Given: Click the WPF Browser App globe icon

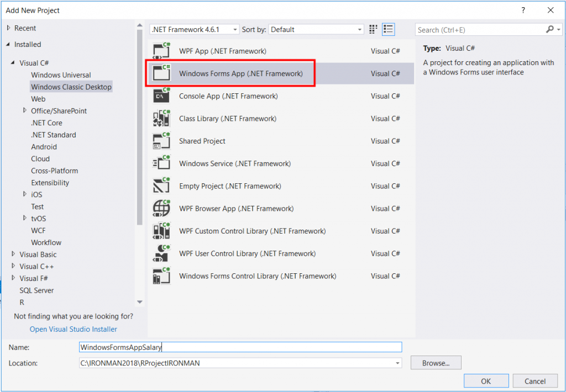Looking at the screenshot, I should [x=161, y=209].
